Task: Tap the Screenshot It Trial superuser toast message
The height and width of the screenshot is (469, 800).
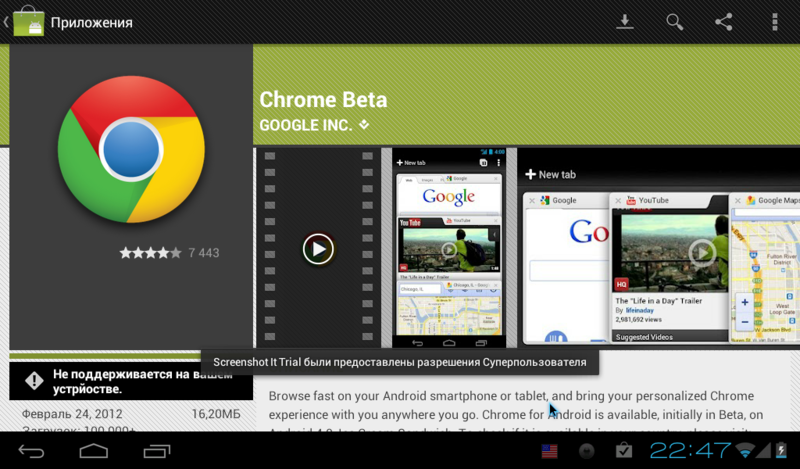Action: click(x=399, y=362)
